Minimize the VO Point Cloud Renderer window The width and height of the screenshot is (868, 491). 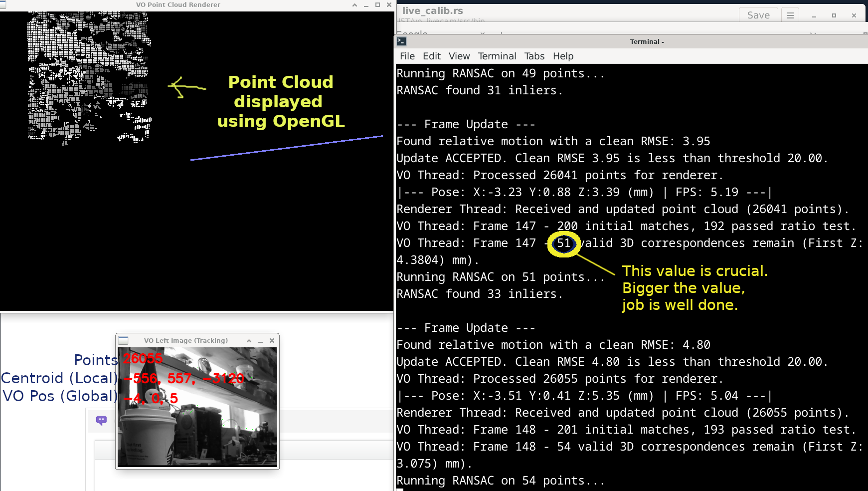pos(366,5)
